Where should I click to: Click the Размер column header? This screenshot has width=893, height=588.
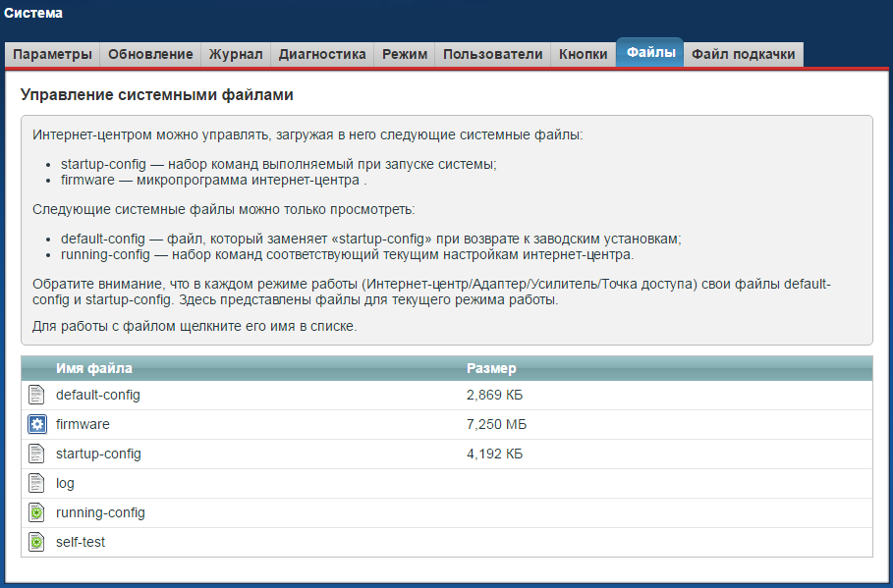(x=491, y=368)
